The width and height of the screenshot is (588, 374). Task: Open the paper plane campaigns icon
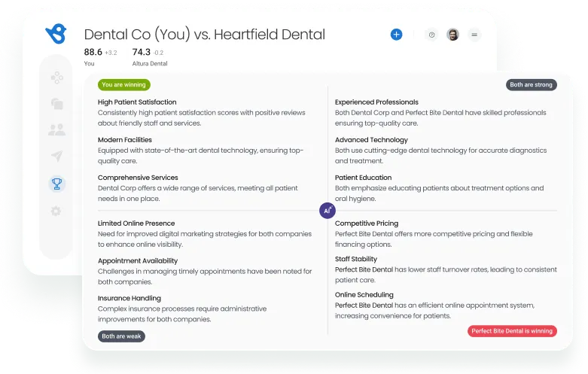click(57, 156)
